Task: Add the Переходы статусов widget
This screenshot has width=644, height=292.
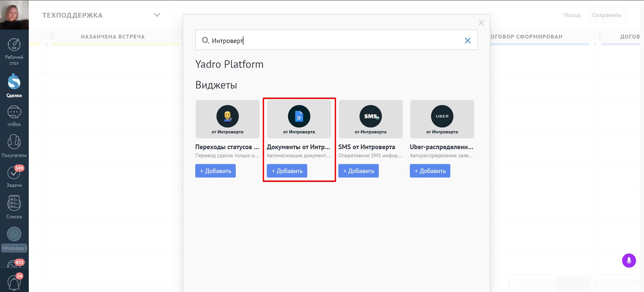Action: point(215,171)
